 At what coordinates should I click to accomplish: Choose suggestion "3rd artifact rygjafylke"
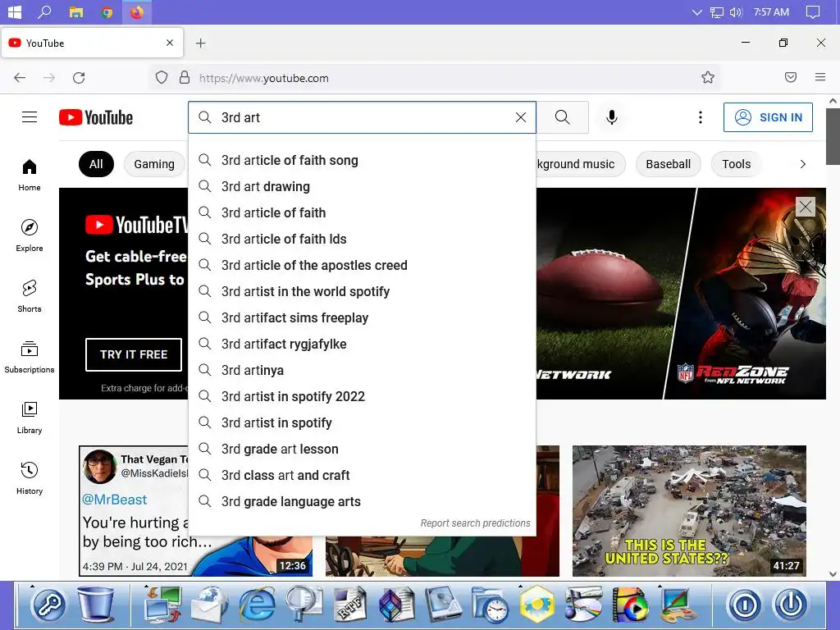click(362, 344)
